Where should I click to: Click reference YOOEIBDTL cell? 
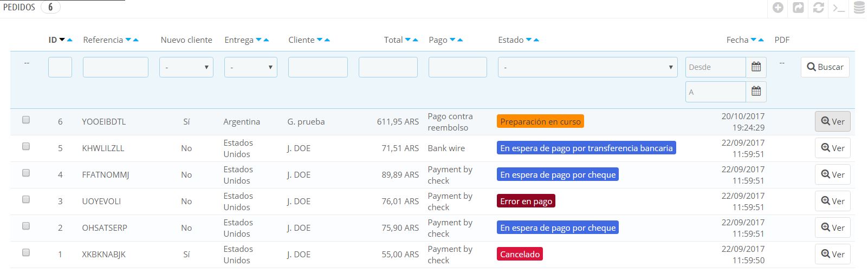[104, 121]
